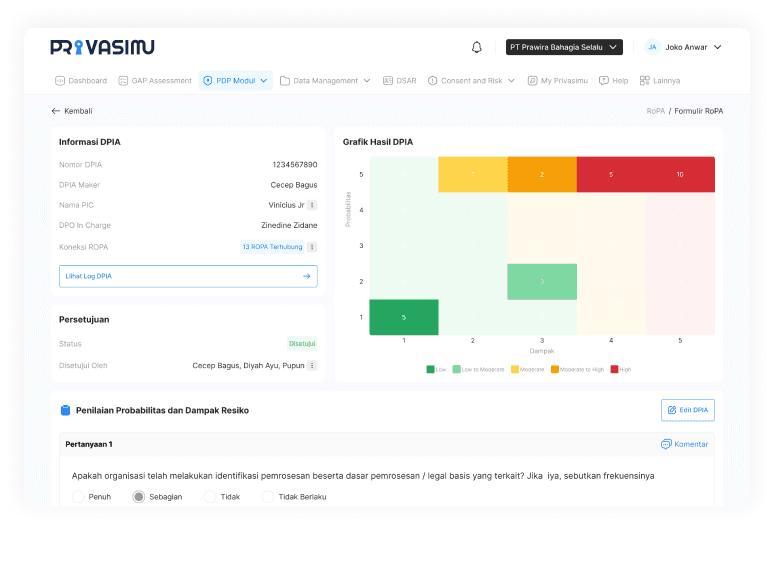
Task: Click the options icon beside Vinicius Jr
Action: point(312,205)
